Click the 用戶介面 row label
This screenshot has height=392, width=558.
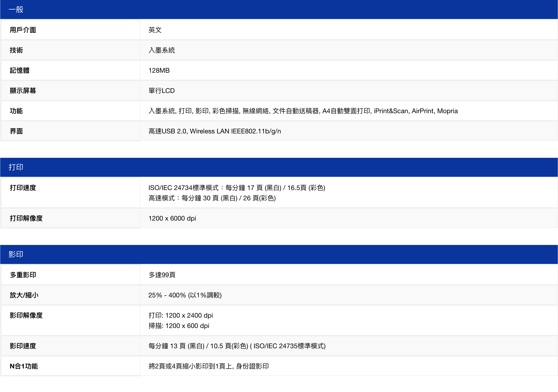[23, 30]
